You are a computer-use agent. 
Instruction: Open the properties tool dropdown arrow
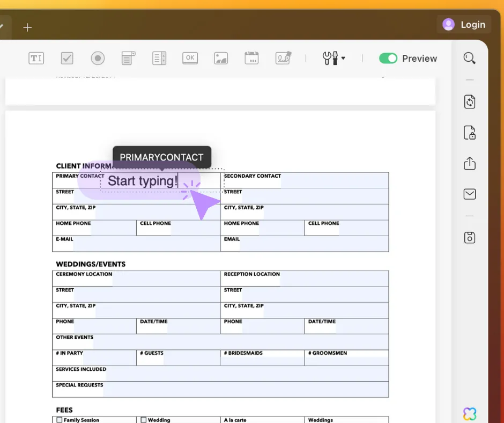pos(343,58)
